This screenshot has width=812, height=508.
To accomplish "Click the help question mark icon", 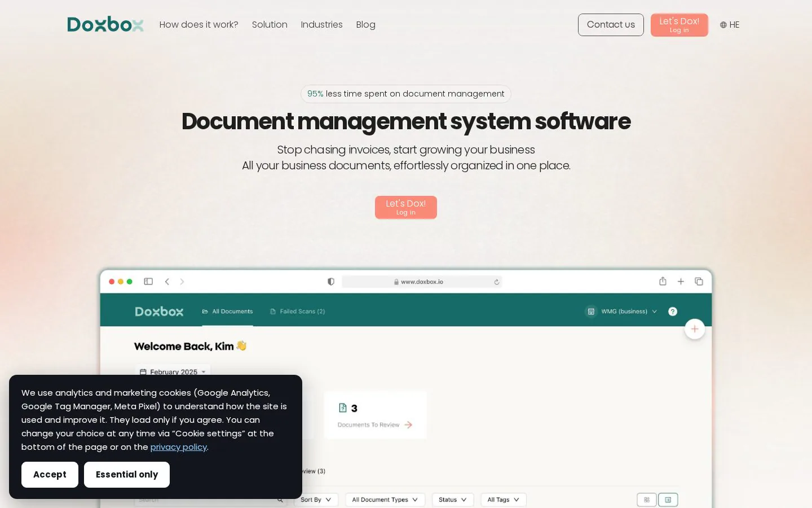I will (x=673, y=312).
